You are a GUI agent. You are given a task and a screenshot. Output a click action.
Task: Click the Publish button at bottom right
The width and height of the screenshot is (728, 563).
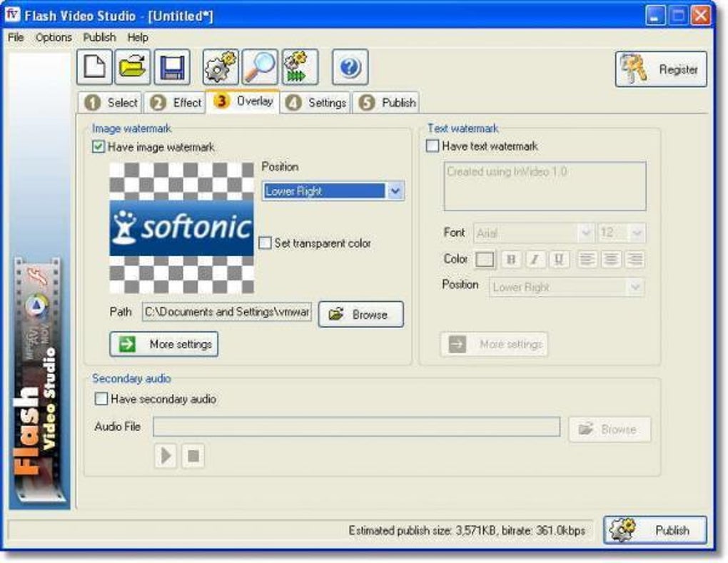(x=655, y=530)
